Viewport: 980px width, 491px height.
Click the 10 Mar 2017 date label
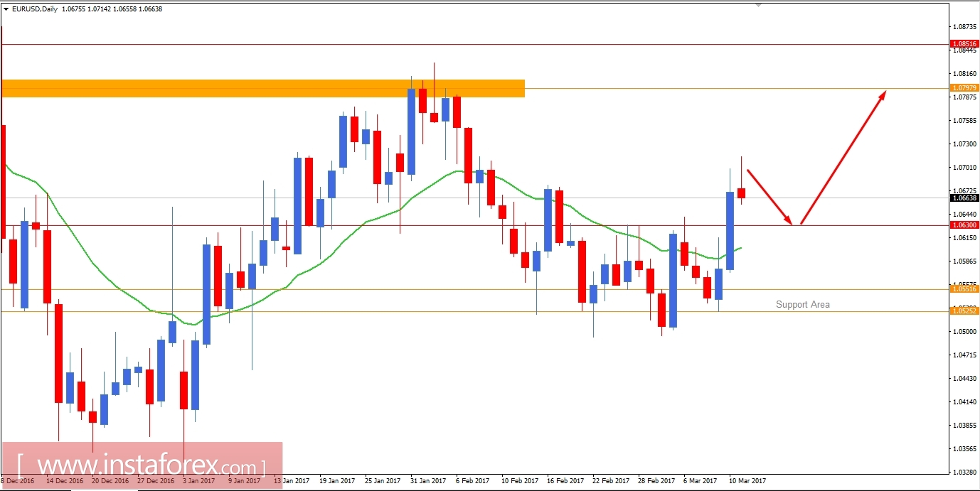(x=749, y=480)
